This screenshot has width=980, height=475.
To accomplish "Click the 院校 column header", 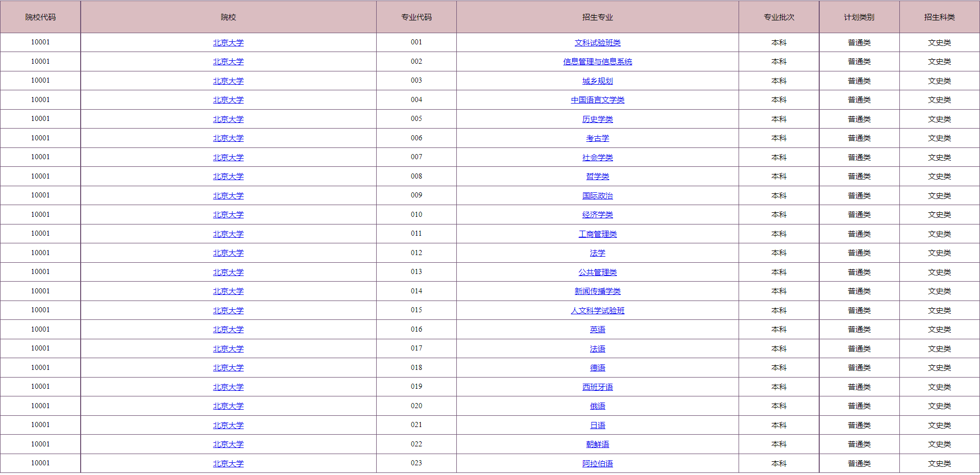I will pos(228,17).
